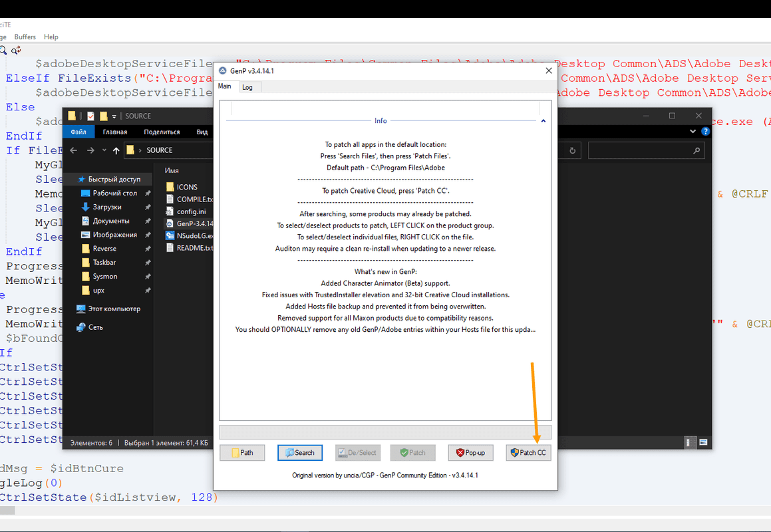Select Быстрый доступ in Explorer's navigation pane
The width and height of the screenshot is (771, 532).
pos(114,180)
